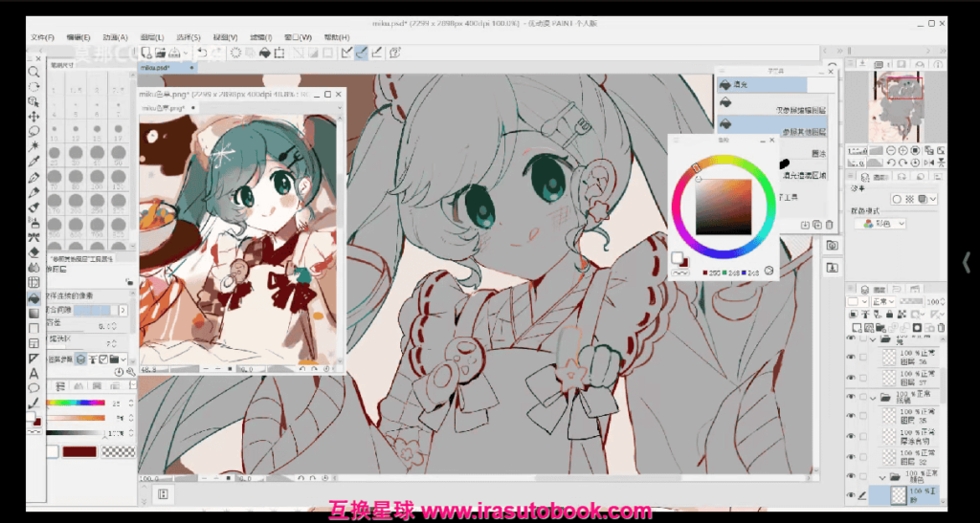980x523 pixels.
Task: Open reference window tab list dropdown
Action: pos(340,108)
